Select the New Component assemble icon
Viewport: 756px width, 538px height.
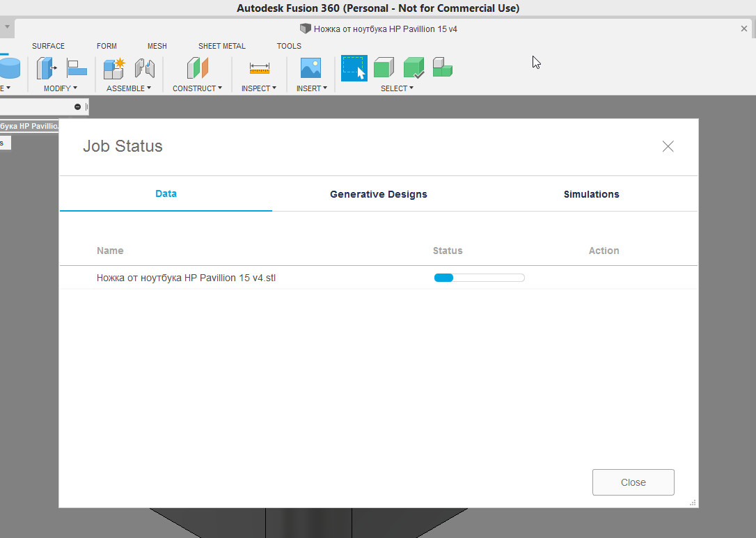click(114, 68)
